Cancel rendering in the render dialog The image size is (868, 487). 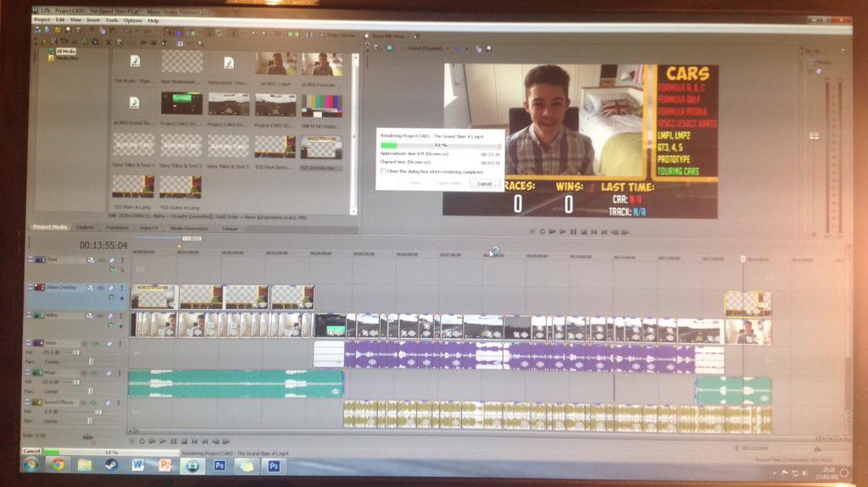(x=484, y=183)
